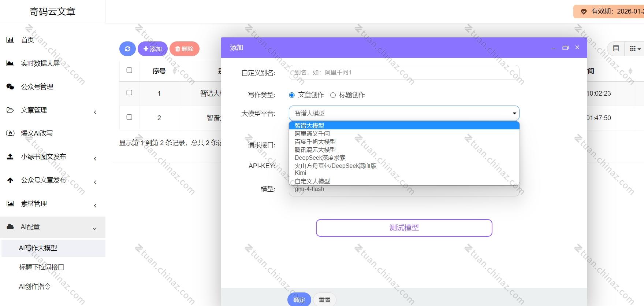This screenshot has height=306, width=644.
Task: Check the checkbox for row 1
Action: pos(129,93)
